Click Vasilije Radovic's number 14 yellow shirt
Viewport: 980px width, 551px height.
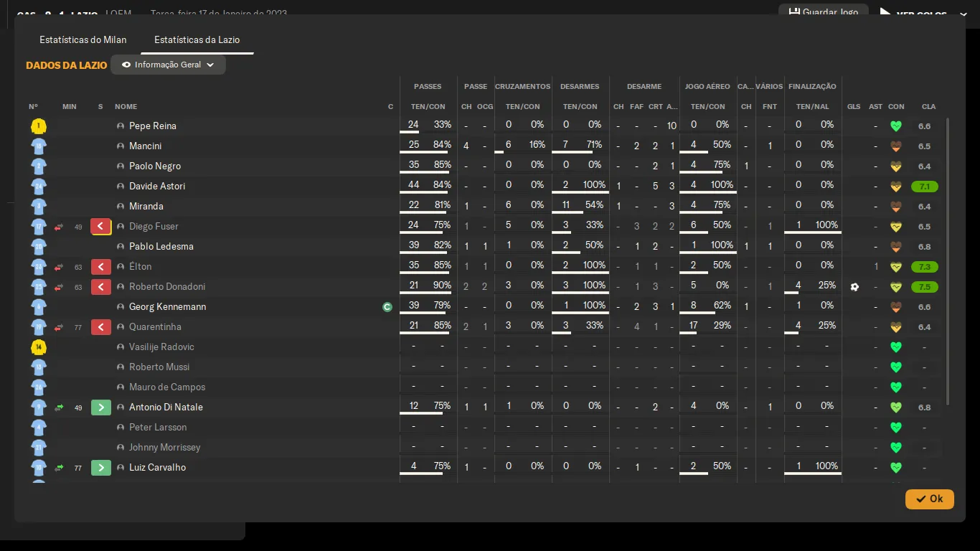pyautogui.click(x=39, y=347)
